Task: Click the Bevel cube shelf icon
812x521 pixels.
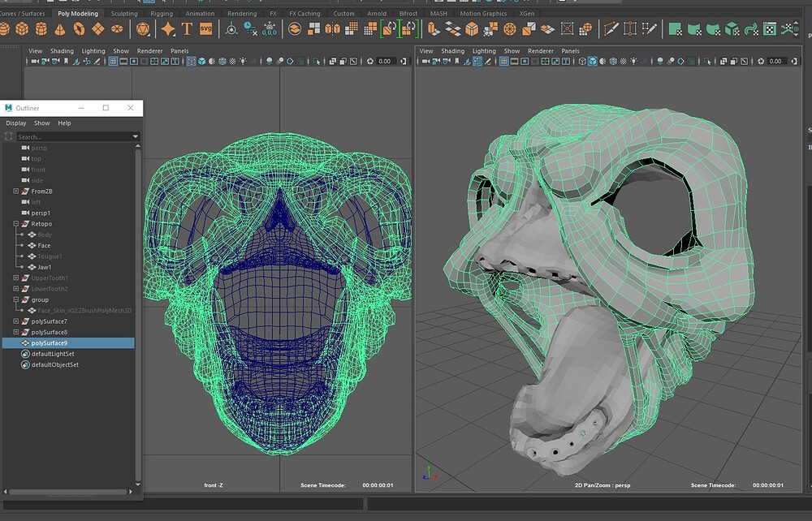Action: click(x=472, y=29)
